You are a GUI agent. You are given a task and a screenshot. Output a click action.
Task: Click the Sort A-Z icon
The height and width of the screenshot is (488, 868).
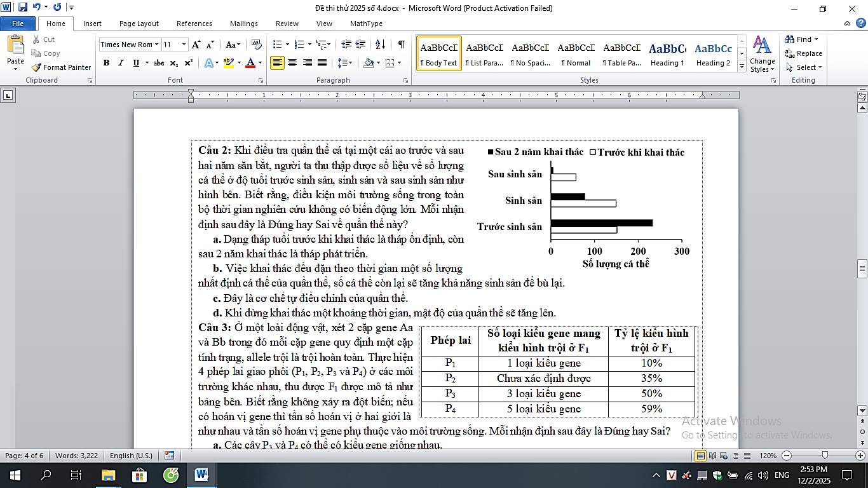click(380, 44)
